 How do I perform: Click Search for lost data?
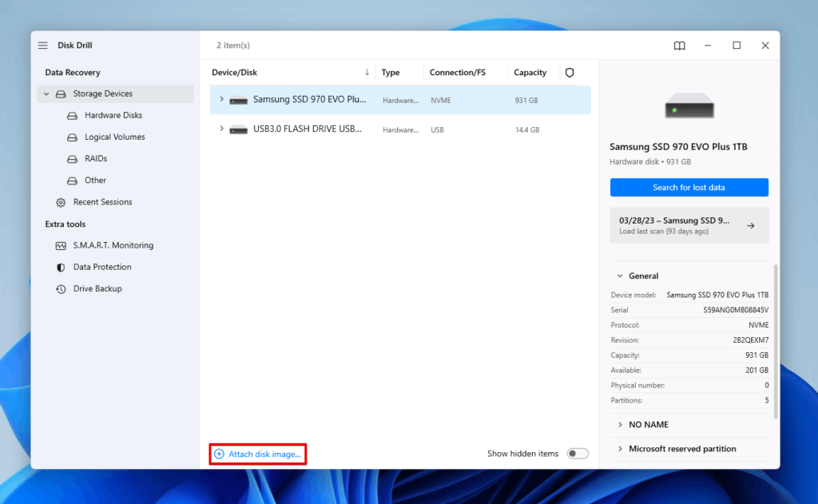(689, 187)
